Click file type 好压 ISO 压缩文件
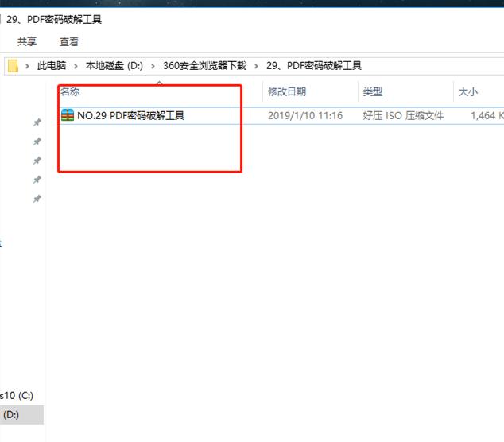This screenshot has height=442, width=504. click(x=403, y=116)
